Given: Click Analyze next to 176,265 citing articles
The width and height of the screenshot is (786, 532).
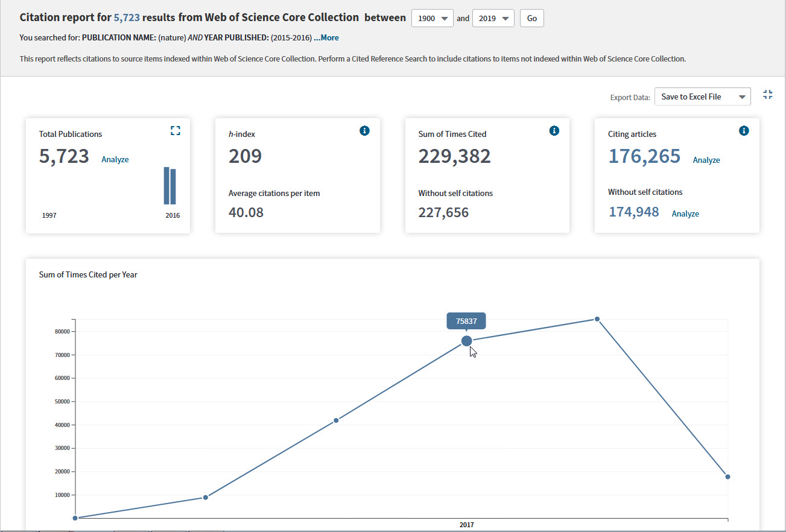Looking at the screenshot, I should coord(706,160).
